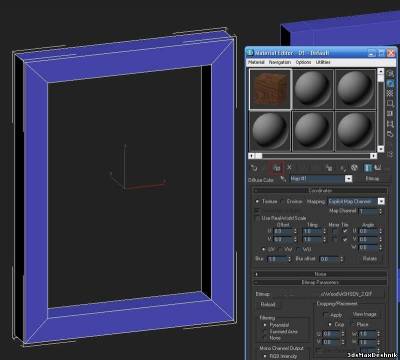Toggle Background checker icon in side toolbar
The width and height of the screenshot is (400, 360).
(390, 94)
